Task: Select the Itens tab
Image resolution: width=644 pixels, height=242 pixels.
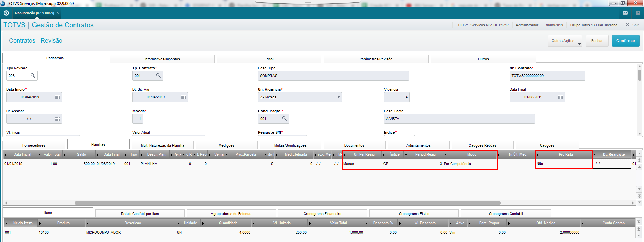Action: click(48, 213)
